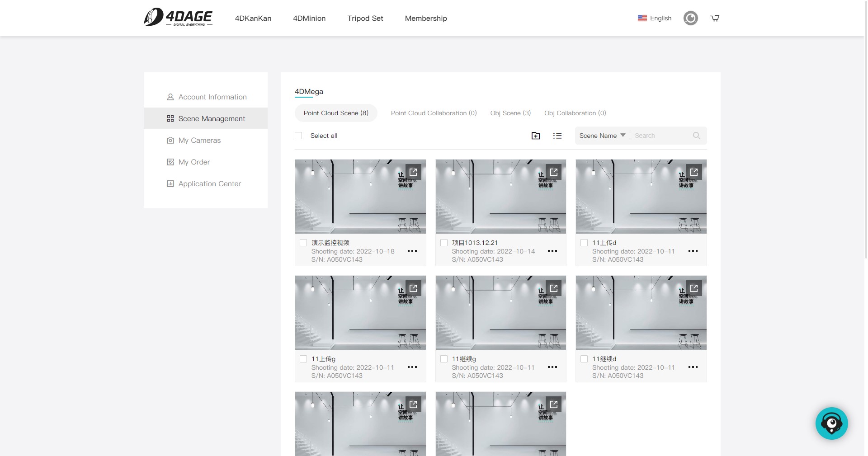Image resolution: width=868 pixels, height=456 pixels.
Task: Go to Membership page
Action: click(x=425, y=19)
